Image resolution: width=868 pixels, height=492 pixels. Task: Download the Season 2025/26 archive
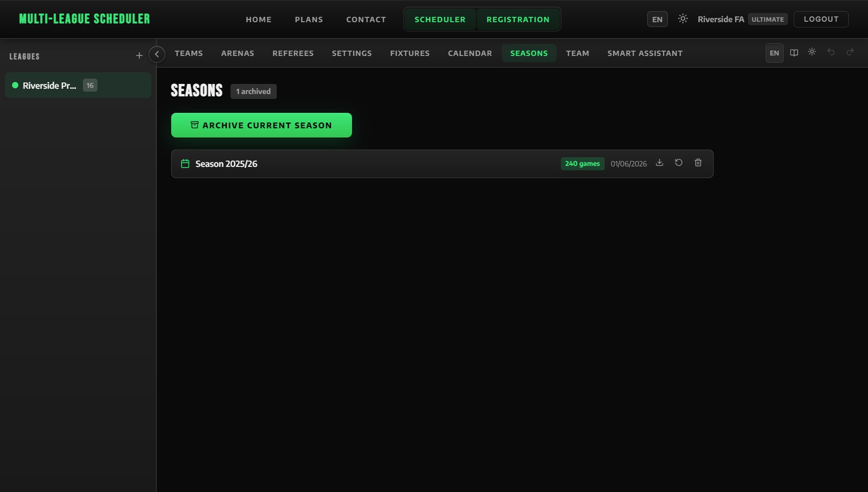[x=660, y=163]
